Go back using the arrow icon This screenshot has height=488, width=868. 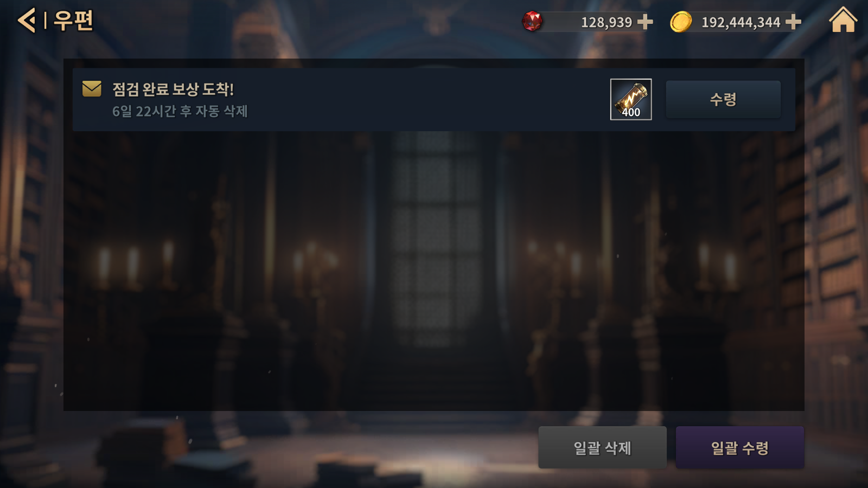point(26,21)
